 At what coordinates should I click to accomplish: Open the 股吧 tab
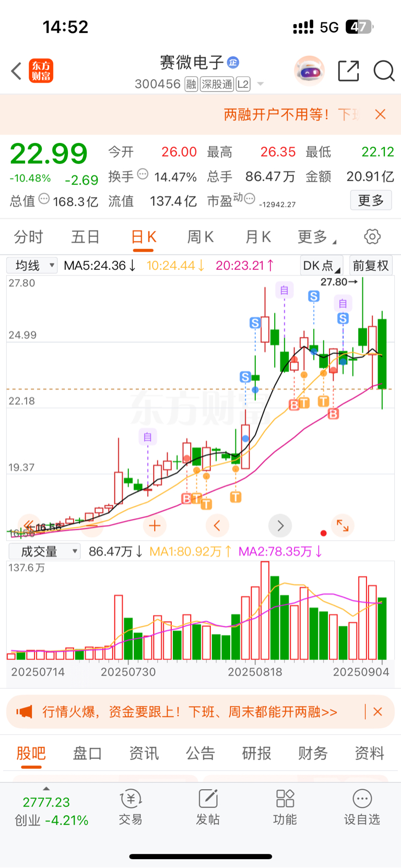coord(31,753)
